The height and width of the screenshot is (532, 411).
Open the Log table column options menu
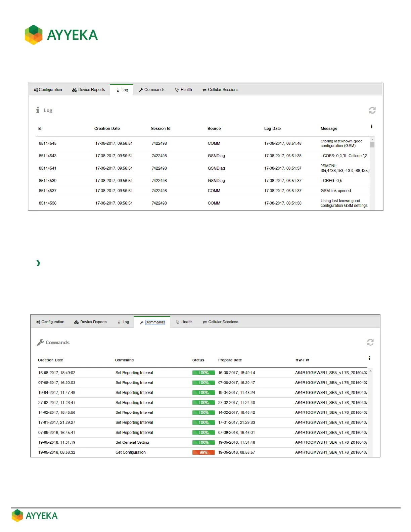coord(371,127)
